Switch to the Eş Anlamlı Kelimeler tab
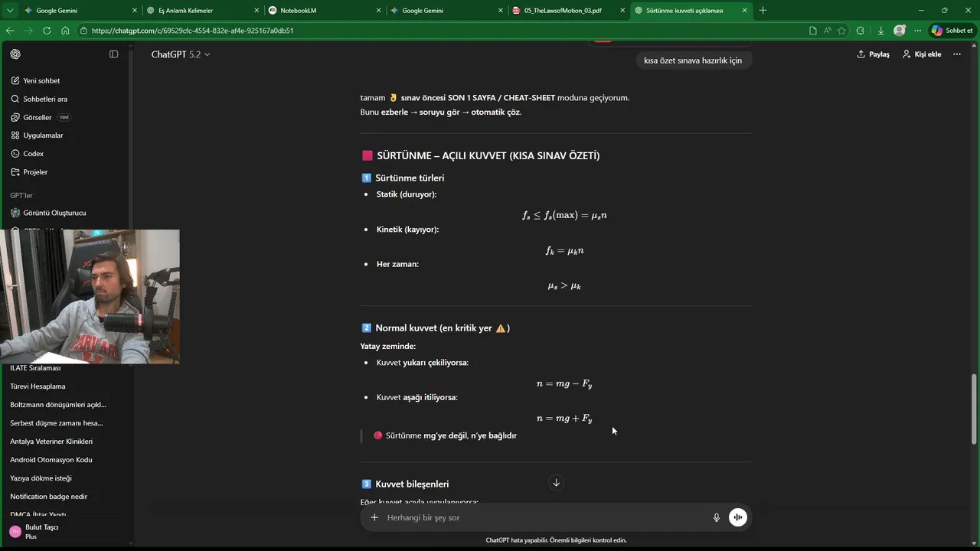Image resolution: width=980 pixels, height=551 pixels. pos(202,11)
